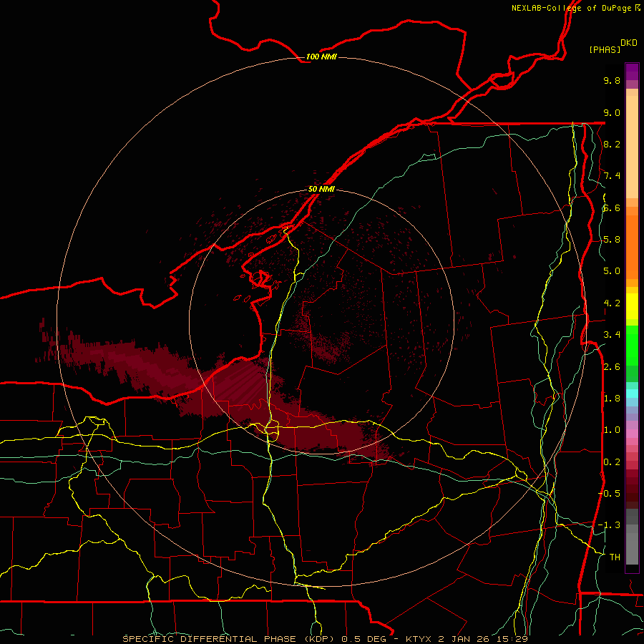
Task: Select the yellow segment near 4.2
Action: coord(632,306)
